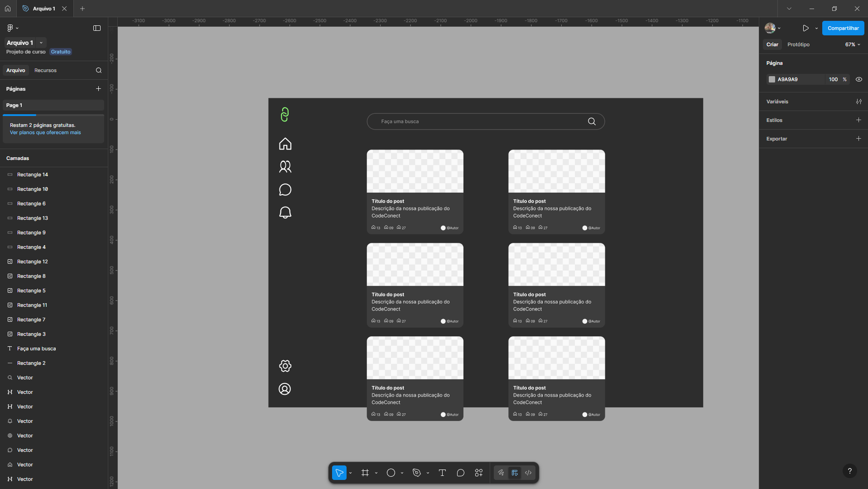
Task: Click the Gratuito plan badge
Action: pyautogui.click(x=61, y=52)
